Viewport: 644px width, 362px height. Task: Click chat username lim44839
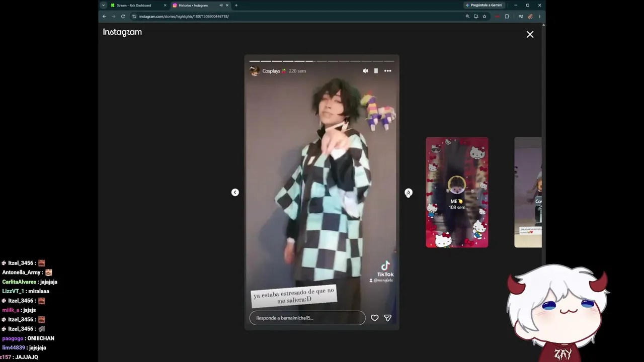(x=14, y=348)
